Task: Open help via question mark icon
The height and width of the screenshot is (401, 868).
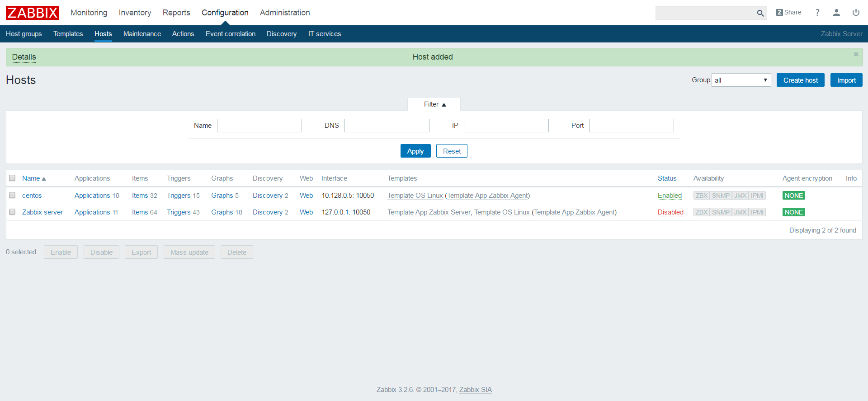Action: point(817,13)
